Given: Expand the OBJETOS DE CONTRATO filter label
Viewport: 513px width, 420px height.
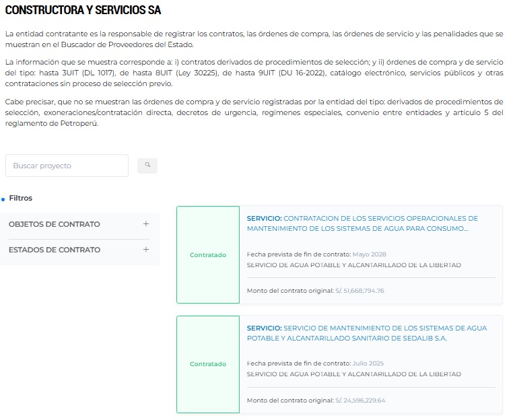Looking at the screenshot, I should 54,224.
